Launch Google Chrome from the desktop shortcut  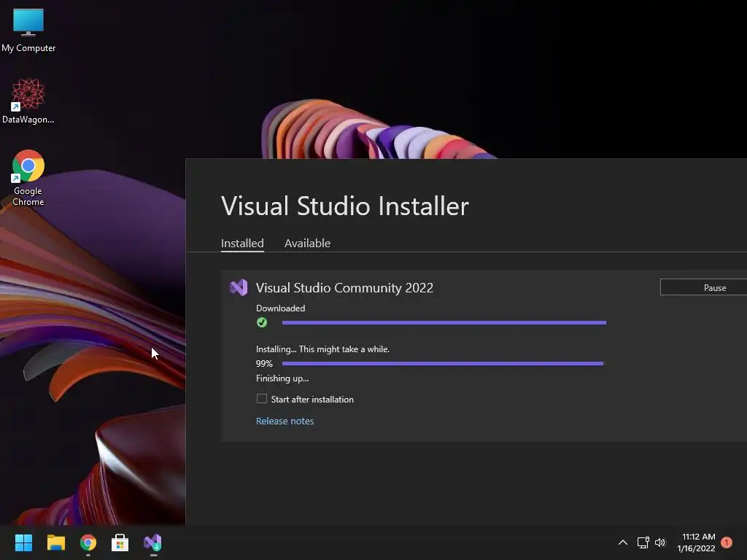point(28,178)
